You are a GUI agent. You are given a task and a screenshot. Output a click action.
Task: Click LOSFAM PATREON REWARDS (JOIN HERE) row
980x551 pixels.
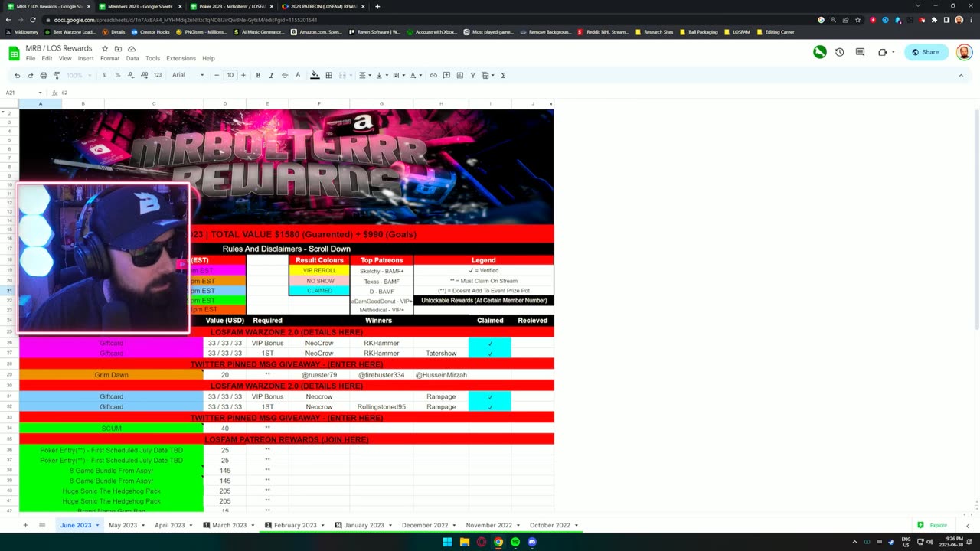(286, 439)
